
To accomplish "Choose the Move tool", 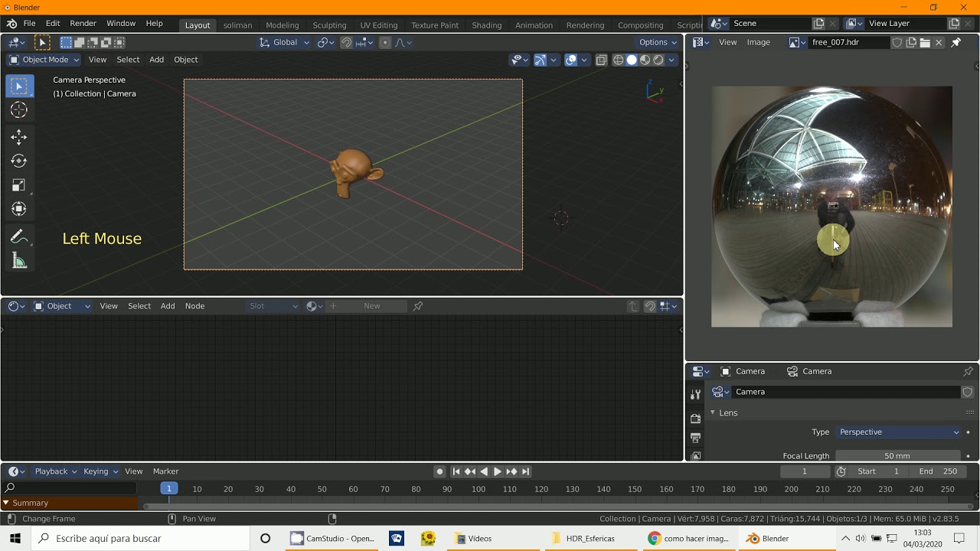I will 19,137.
